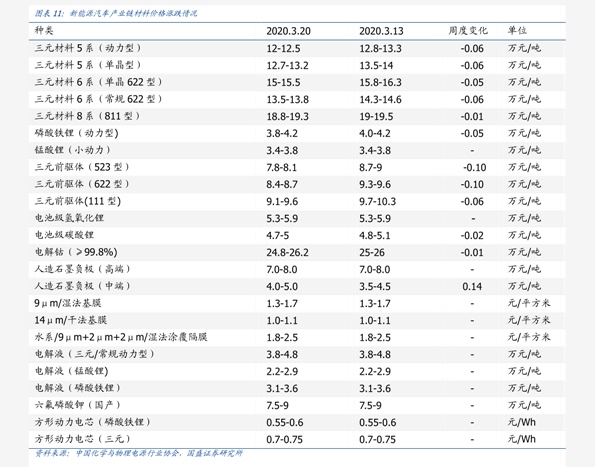The image size is (595, 467).
Task: Select the 2020.3.20 column header
Action: [x=288, y=31]
